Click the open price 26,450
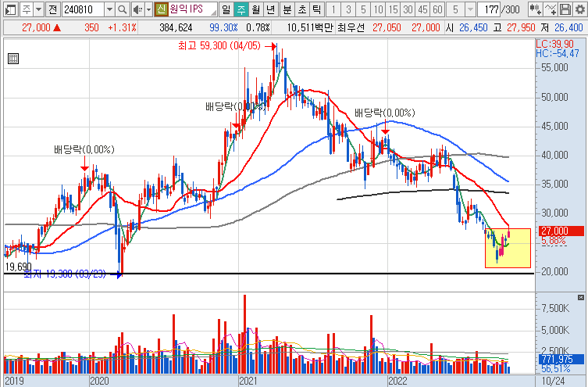The height and width of the screenshot is (387, 588). (473, 27)
